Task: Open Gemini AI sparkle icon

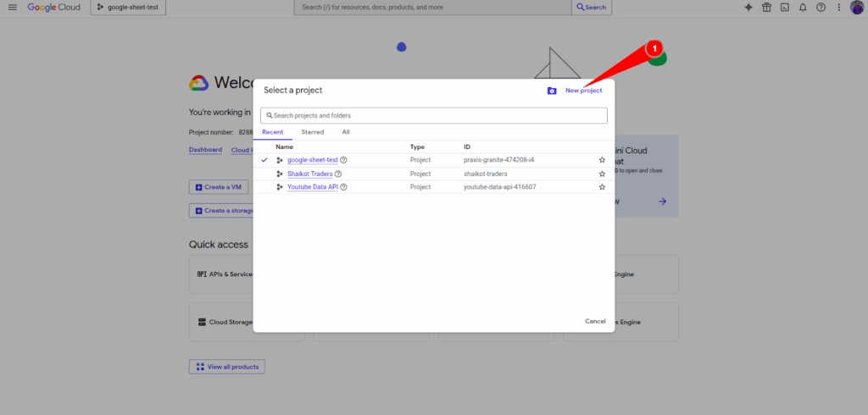Action: pos(748,8)
